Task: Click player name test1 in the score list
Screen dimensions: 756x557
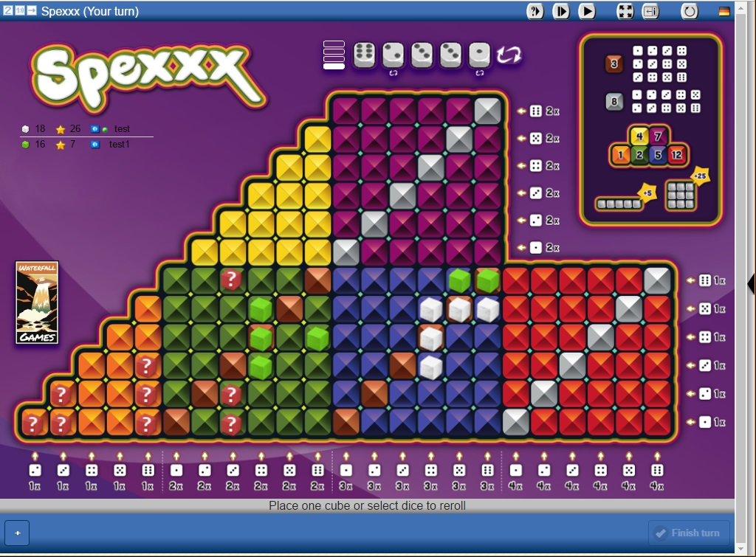Action: (x=119, y=144)
